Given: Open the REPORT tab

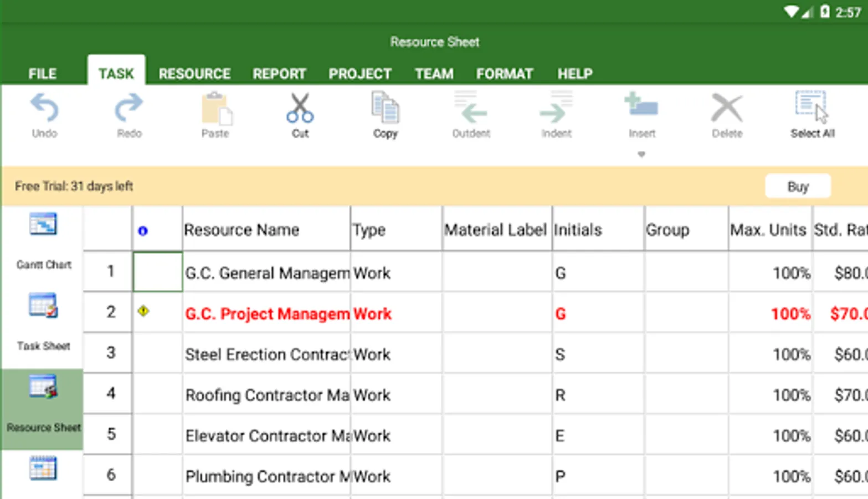Looking at the screenshot, I should [279, 74].
